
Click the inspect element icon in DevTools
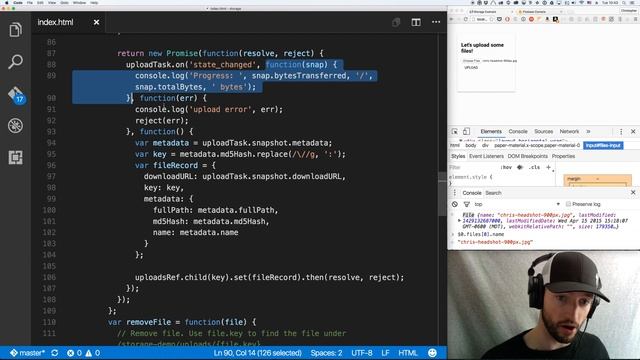click(454, 131)
